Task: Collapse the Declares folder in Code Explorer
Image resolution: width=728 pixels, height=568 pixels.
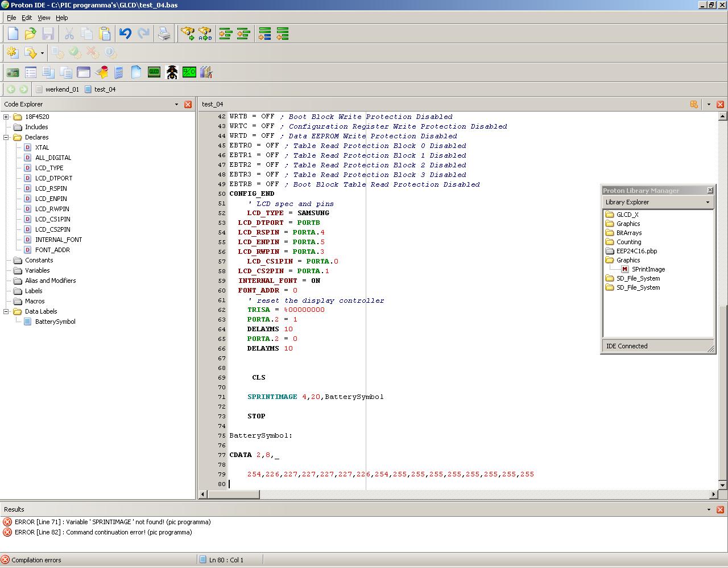Action: 6,137
